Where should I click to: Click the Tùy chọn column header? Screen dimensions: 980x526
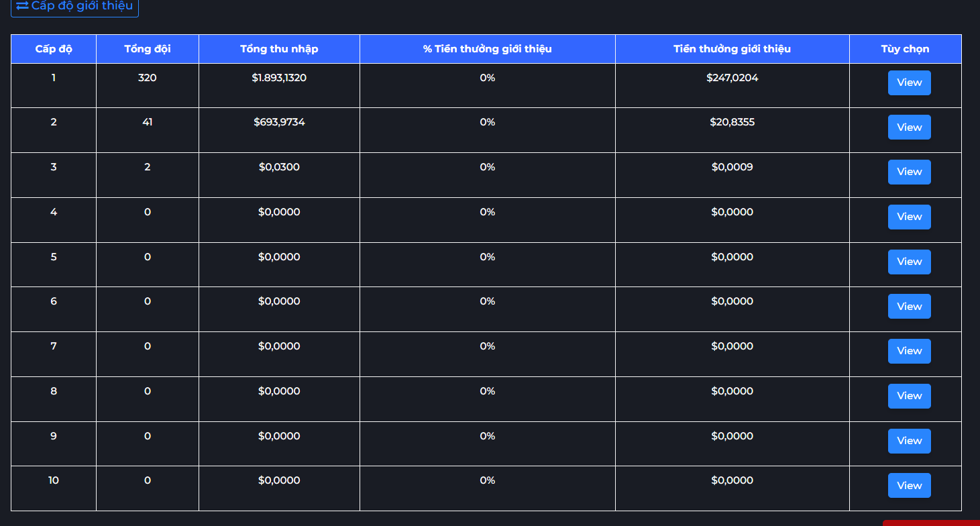tap(905, 49)
